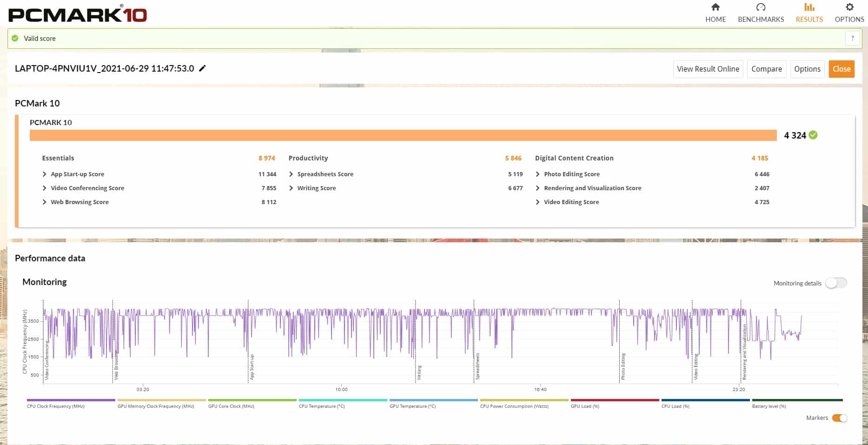Image resolution: width=868 pixels, height=445 pixels.
Task: Click the Home icon in navigation
Action: click(x=715, y=7)
